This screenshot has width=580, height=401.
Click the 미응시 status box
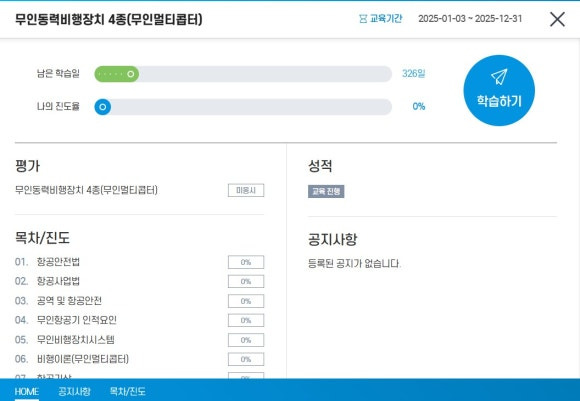pyautogui.click(x=246, y=190)
